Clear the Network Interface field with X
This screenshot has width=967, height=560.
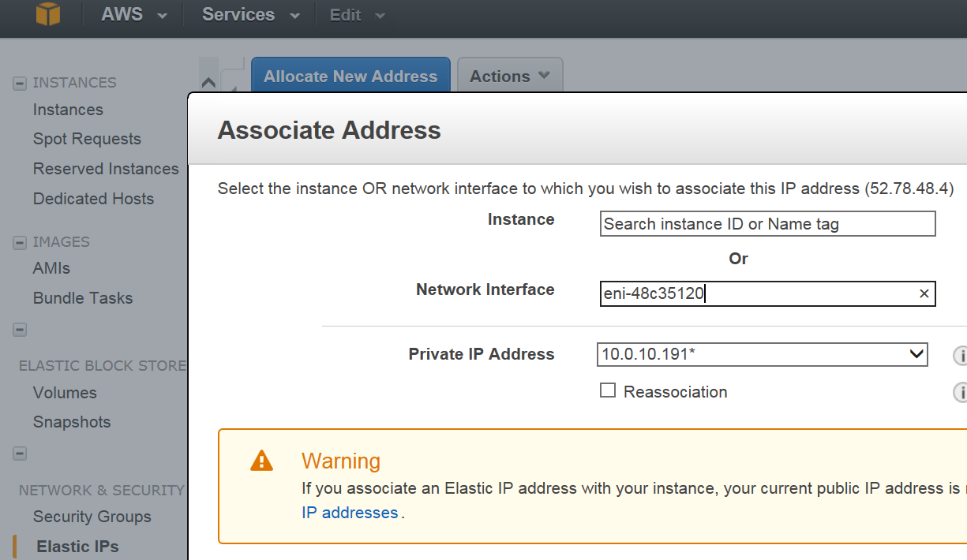[x=924, y=293]
